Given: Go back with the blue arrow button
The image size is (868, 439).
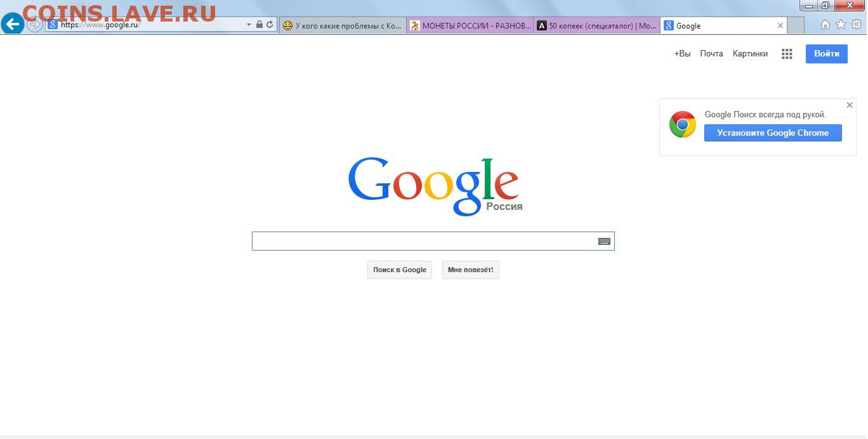Looking at the screenshot, I should click(x=12, y=25).
